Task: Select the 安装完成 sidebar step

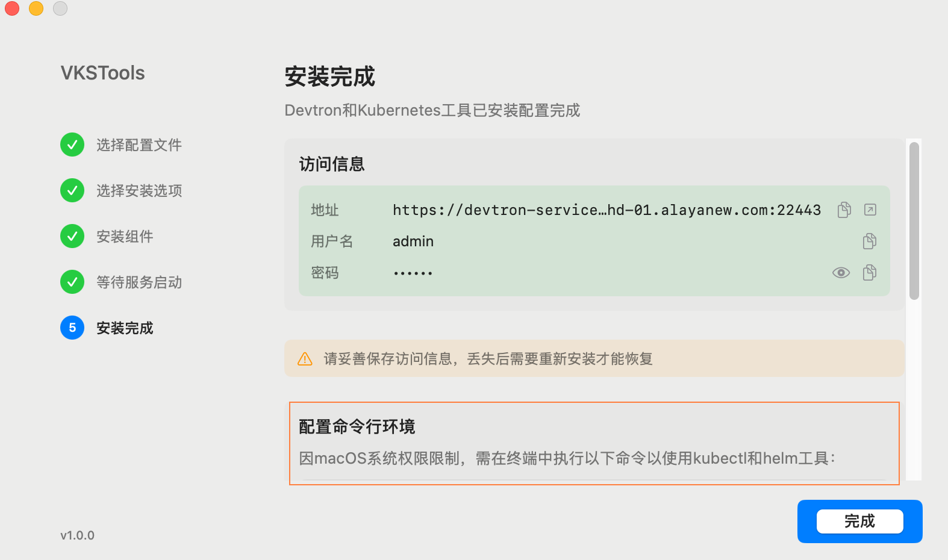Action: pyautogui.click(x=125, y=328)
